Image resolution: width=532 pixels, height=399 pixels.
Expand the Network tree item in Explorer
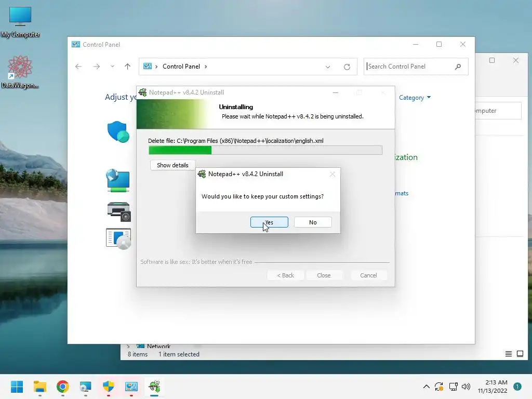[x=128, y=347]
